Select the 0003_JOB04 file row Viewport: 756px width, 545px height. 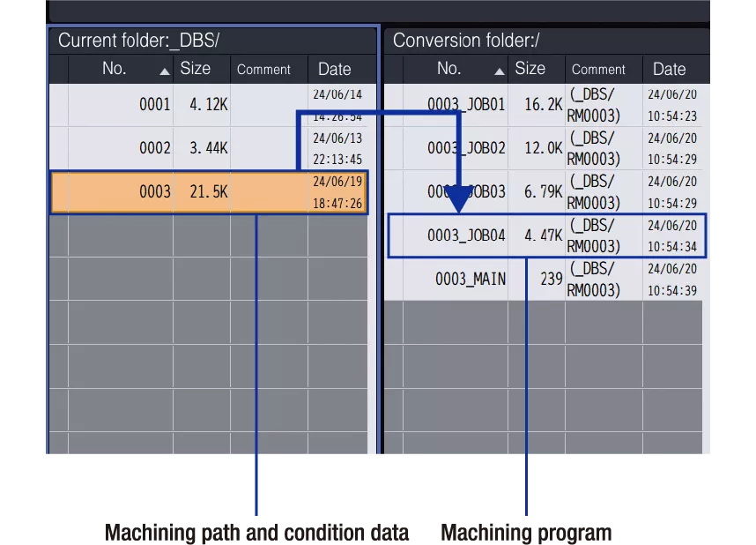click(x=466, y=235)
